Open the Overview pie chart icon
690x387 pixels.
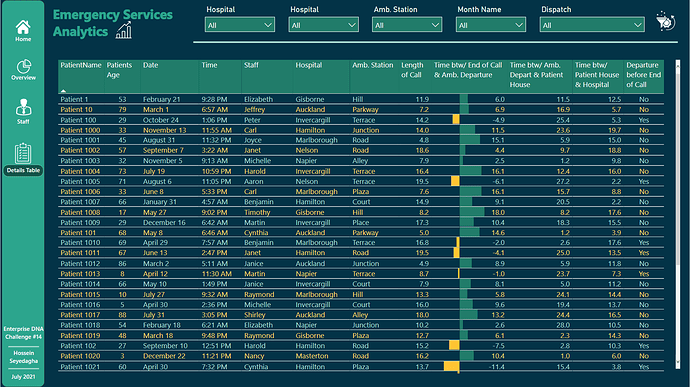[x=23, y=66]
